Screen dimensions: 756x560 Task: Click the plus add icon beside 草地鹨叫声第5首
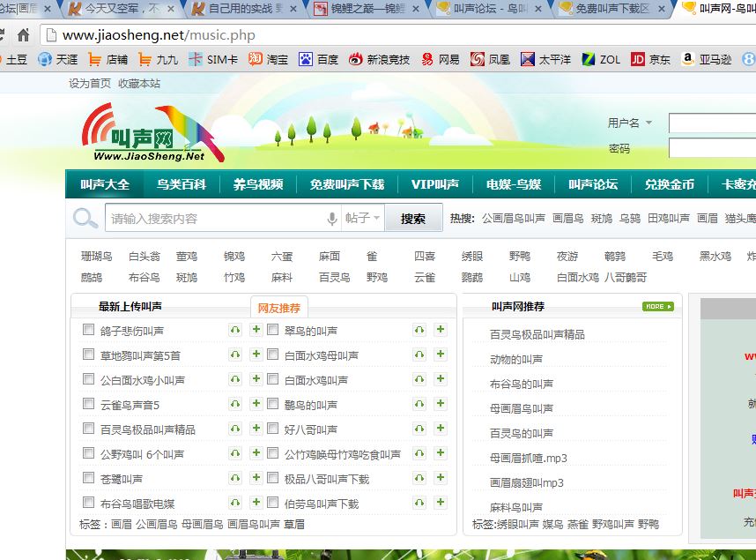tap(256, 355)
